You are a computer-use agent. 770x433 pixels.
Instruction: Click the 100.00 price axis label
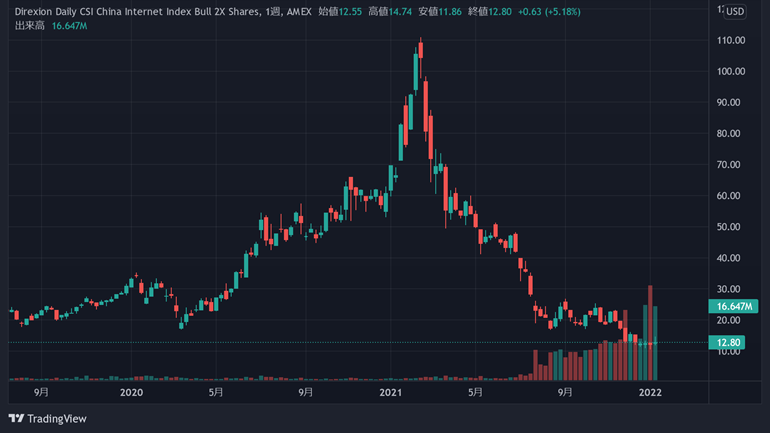[x=731, y=71]
